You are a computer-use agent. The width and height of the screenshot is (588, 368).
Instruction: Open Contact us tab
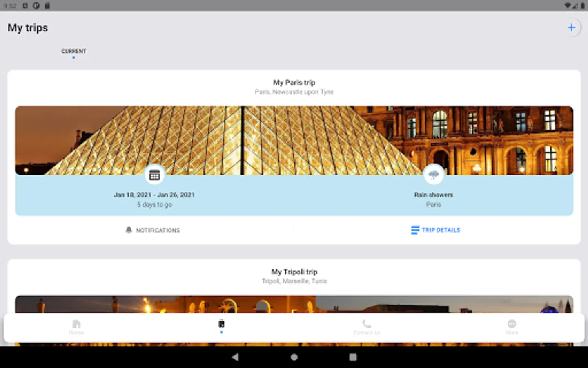(367, 327)
